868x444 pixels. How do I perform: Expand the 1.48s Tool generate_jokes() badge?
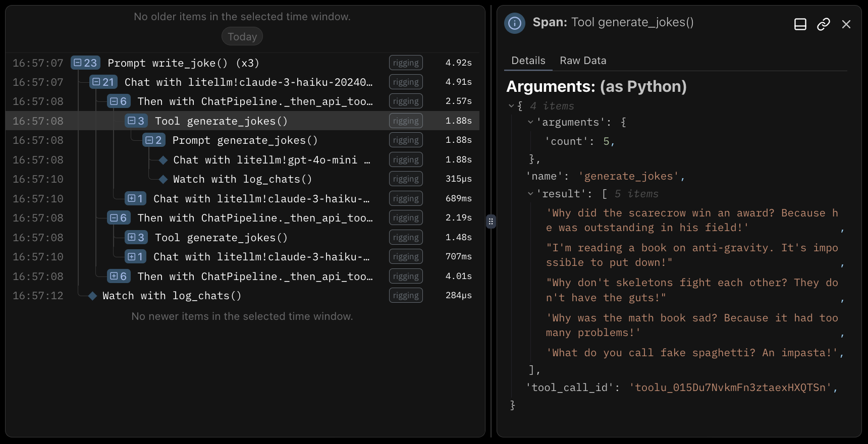coord(136,238)
